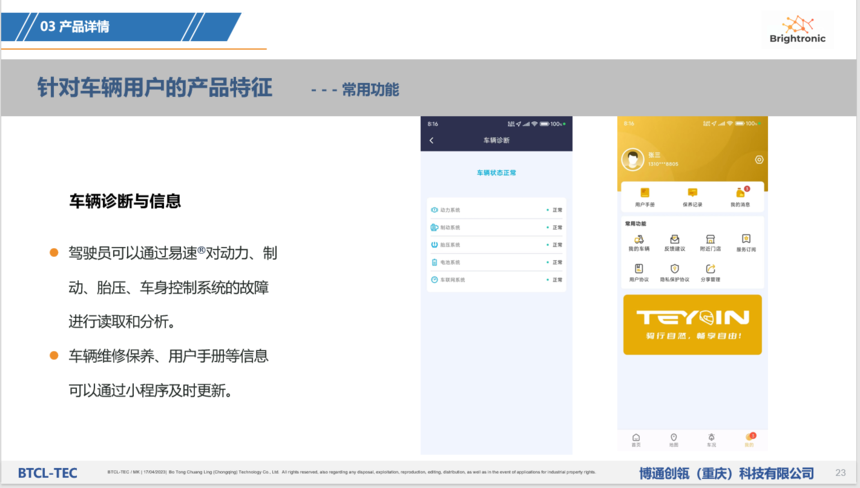Viewport: 860px width, 488px height.
Task: Select the 车联网系统 connectivity icon
Action: coord(434,280)
